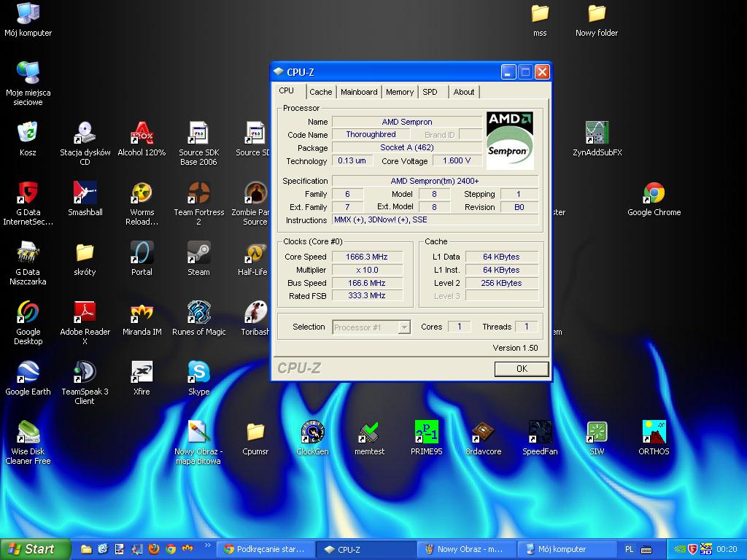Click the Core Speed value field
Image resolution: width=747 pixels, height=560 pixels.
[366, 257]
